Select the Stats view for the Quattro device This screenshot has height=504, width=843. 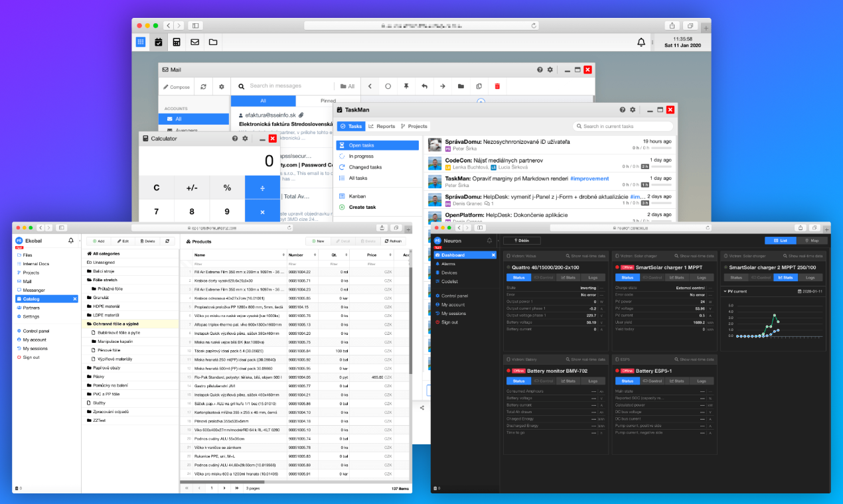(x=568, y=277)
